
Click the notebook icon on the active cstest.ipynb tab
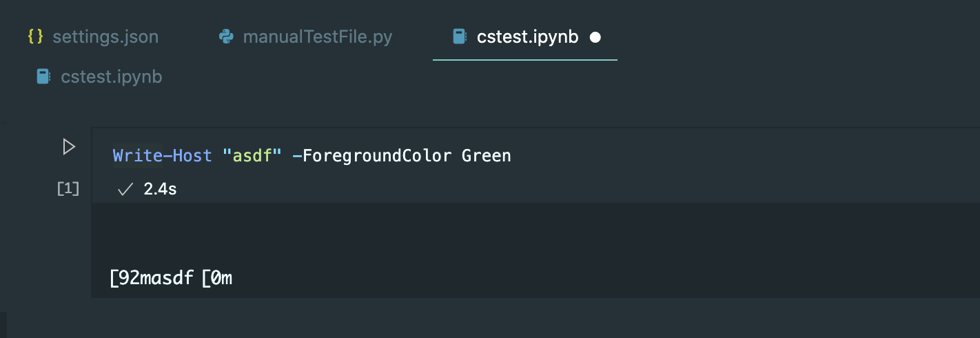[x=459, y=37]
